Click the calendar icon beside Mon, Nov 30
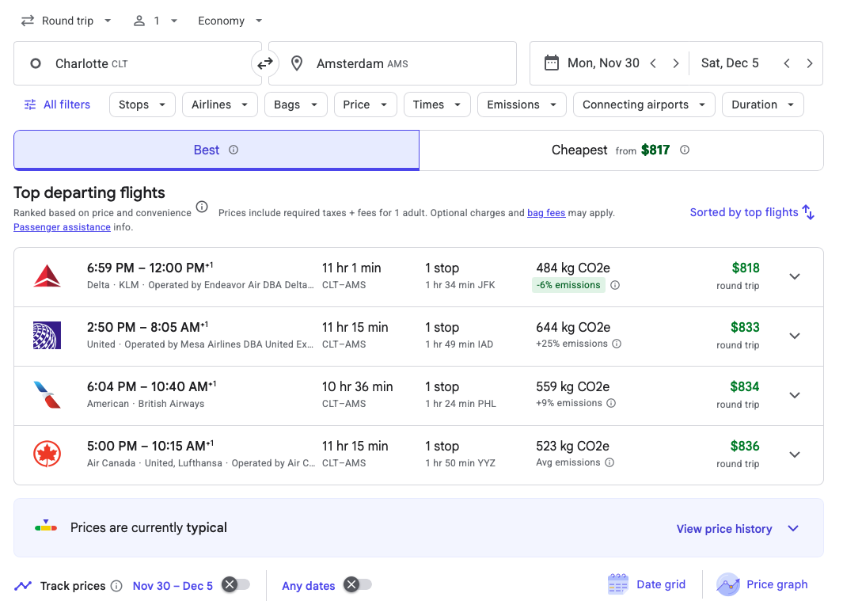Viewport: 843px width, 616px height. [552, 63]
